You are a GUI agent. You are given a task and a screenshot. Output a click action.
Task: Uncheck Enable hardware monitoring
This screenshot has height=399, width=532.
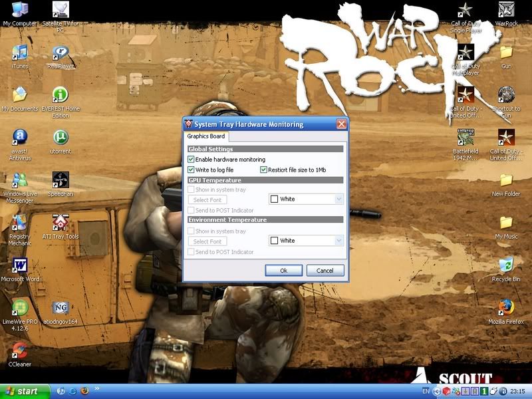tap(191, 159)
